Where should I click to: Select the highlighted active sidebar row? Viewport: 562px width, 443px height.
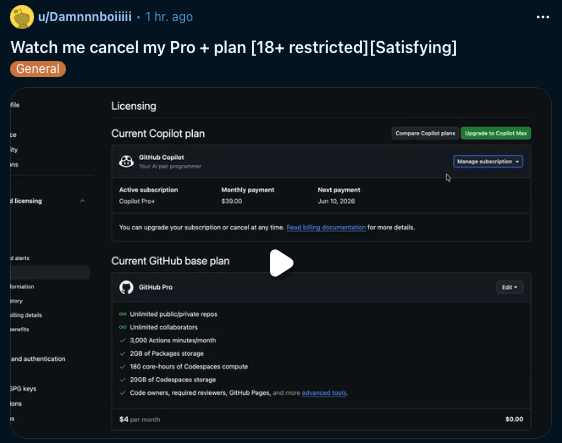(x=50, y=272)
